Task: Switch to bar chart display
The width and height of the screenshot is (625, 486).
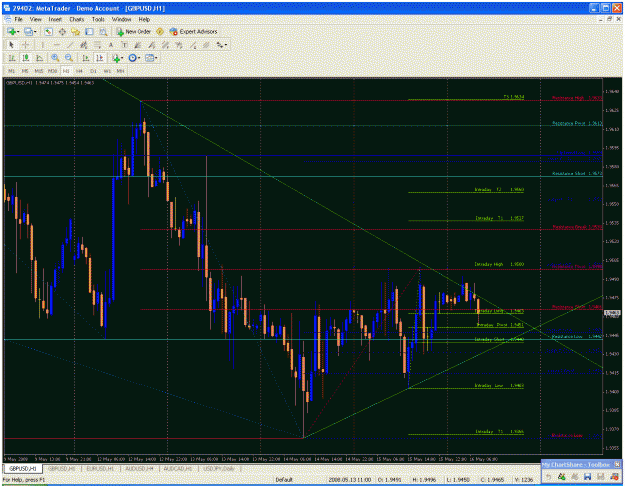Action: pos(12,58)
